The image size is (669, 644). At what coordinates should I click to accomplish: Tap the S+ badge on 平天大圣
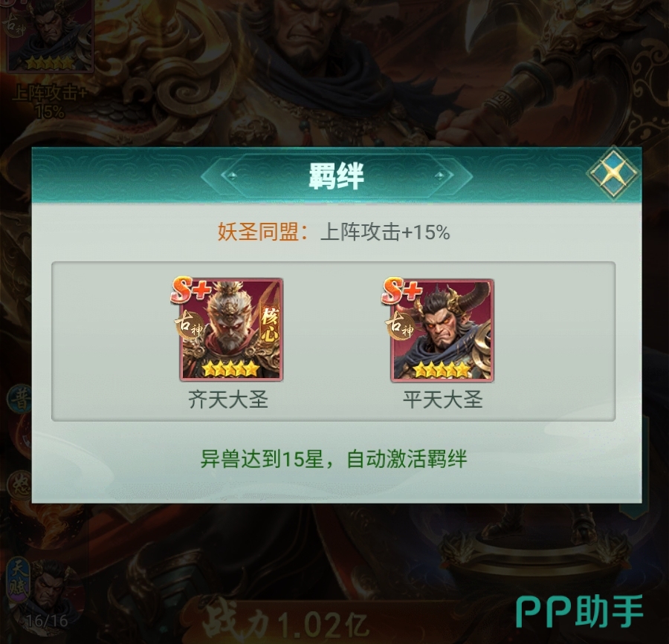coord(402,290)
